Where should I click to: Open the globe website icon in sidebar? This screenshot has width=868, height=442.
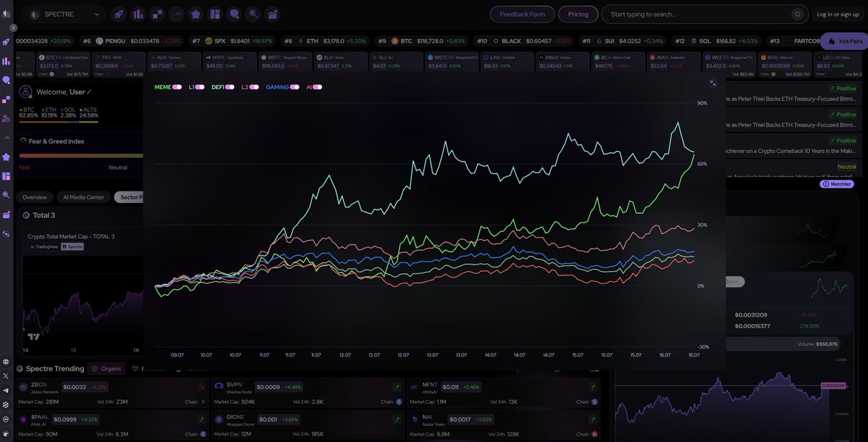click(x=6, y=362)
